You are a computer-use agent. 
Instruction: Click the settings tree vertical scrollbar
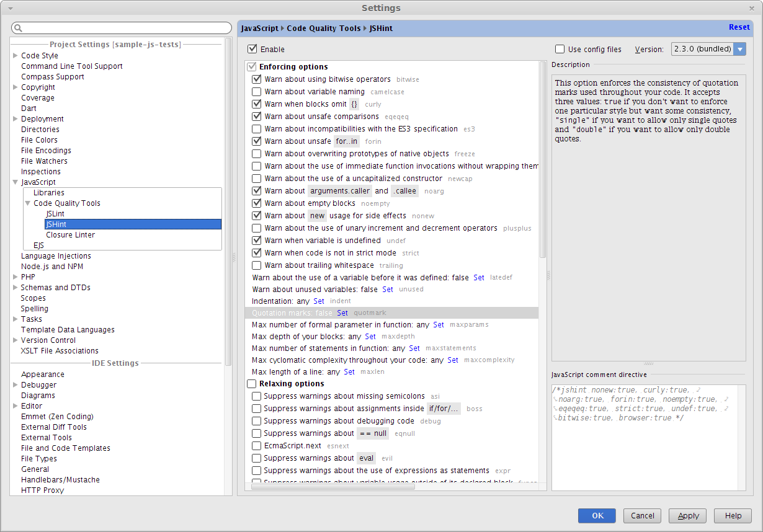(228, 202)
